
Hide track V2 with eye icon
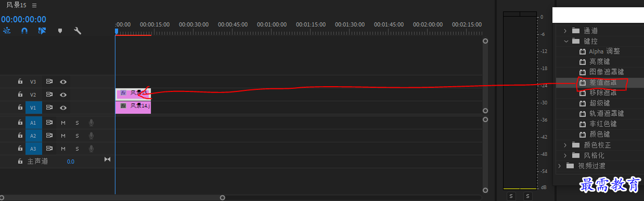tap(63, 95)
